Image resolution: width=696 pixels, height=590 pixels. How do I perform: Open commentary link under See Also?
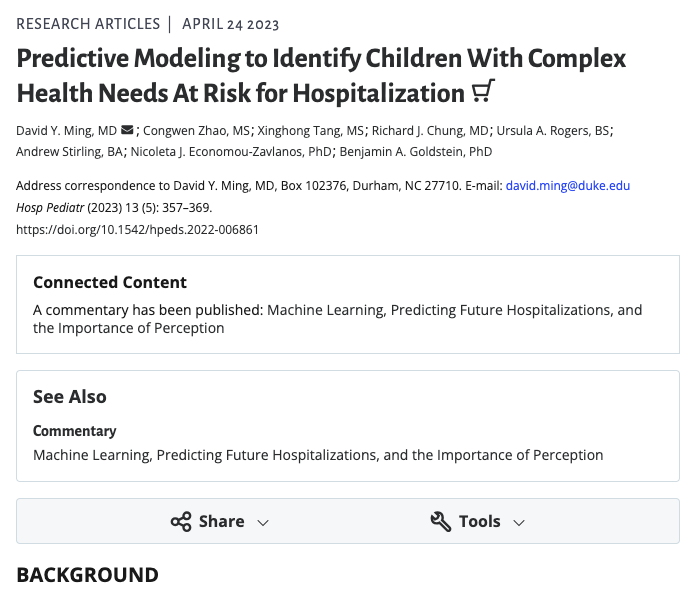pyautogui.click(x=318, y=455)
